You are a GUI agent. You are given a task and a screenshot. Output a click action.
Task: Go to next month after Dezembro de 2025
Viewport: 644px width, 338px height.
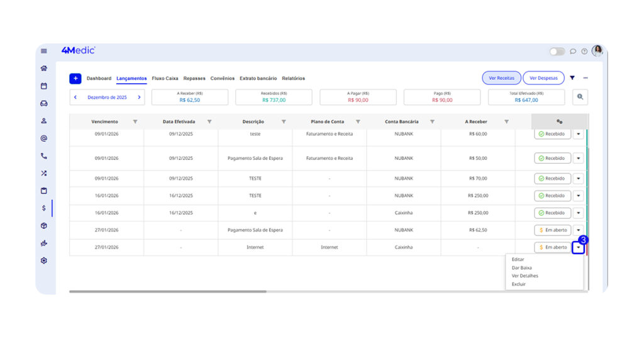tap(139, 98)
